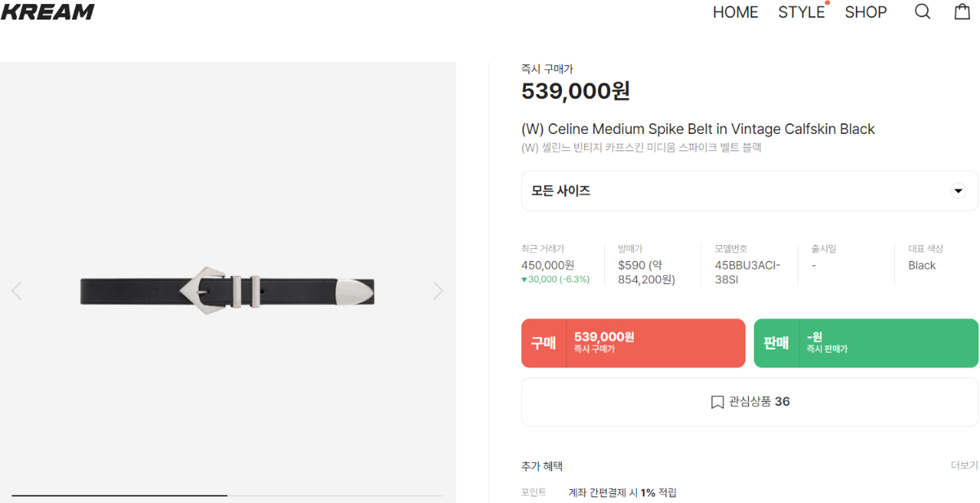Show previous product image with left arrow

[16, 291]
